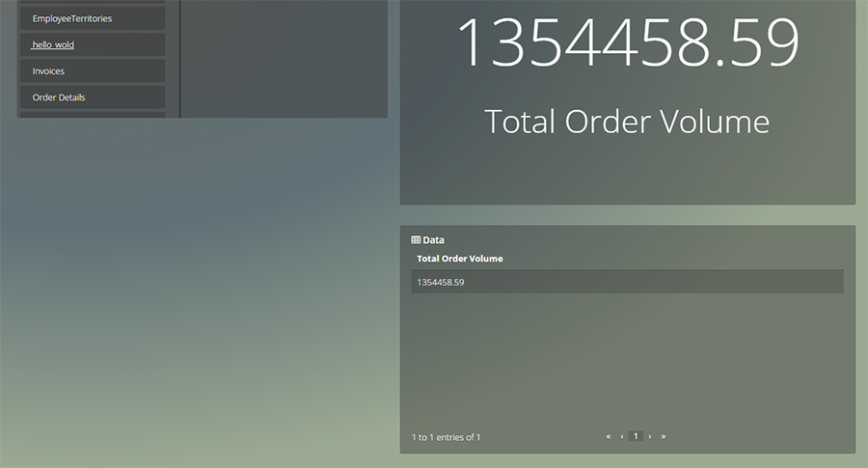The image size is (868, 468).
Task: Click the Data panel heading
Action: pos(428,240)
